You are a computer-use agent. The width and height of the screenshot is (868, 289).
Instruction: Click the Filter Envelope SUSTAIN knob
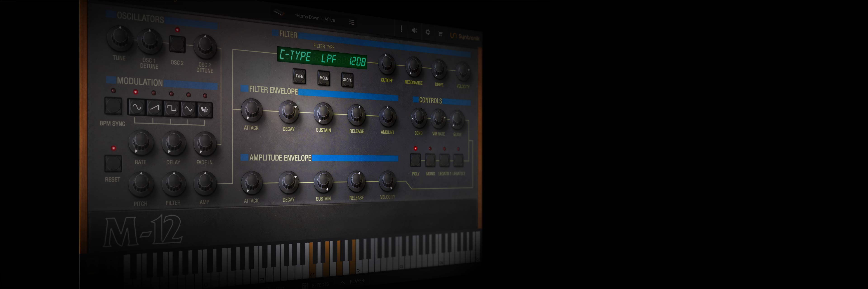(323, 113)
